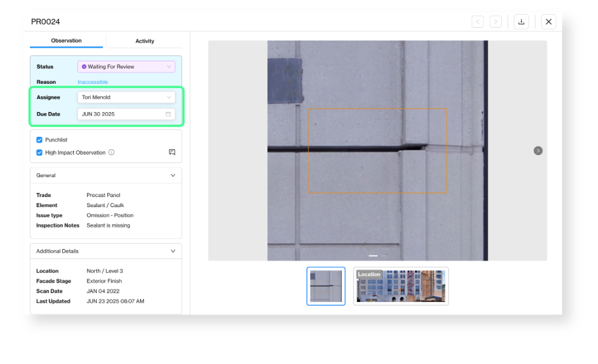
Task: Click the Omission - Position issue type
Action: [x=110, y=215]
